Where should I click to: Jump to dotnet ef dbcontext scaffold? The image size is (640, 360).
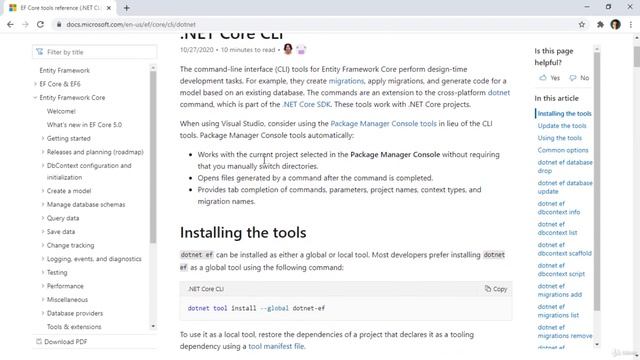[x=564, y=249]
